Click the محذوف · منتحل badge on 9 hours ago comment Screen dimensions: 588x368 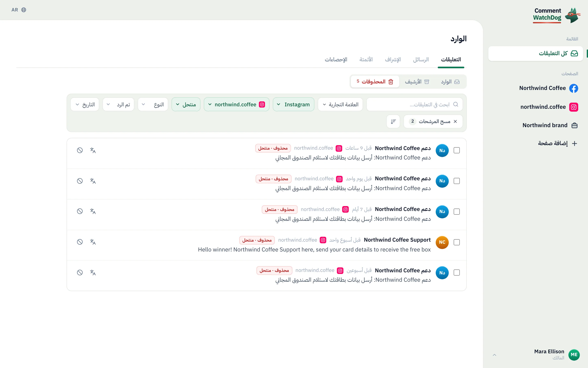pos(273,148)
